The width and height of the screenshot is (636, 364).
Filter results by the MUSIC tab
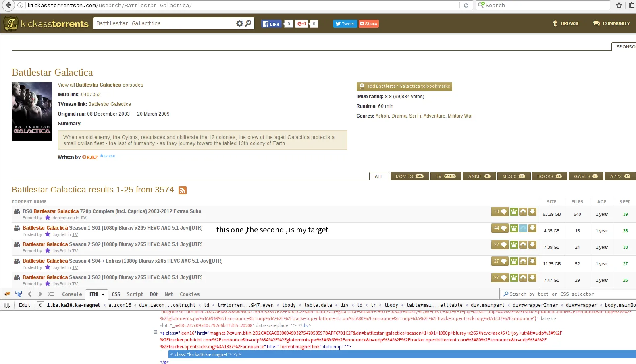514,176
